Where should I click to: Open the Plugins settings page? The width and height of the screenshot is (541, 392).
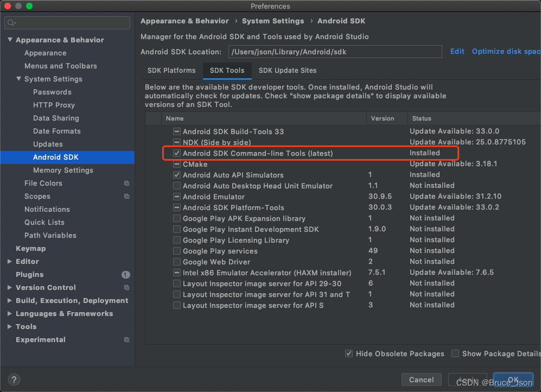point(30,275)
